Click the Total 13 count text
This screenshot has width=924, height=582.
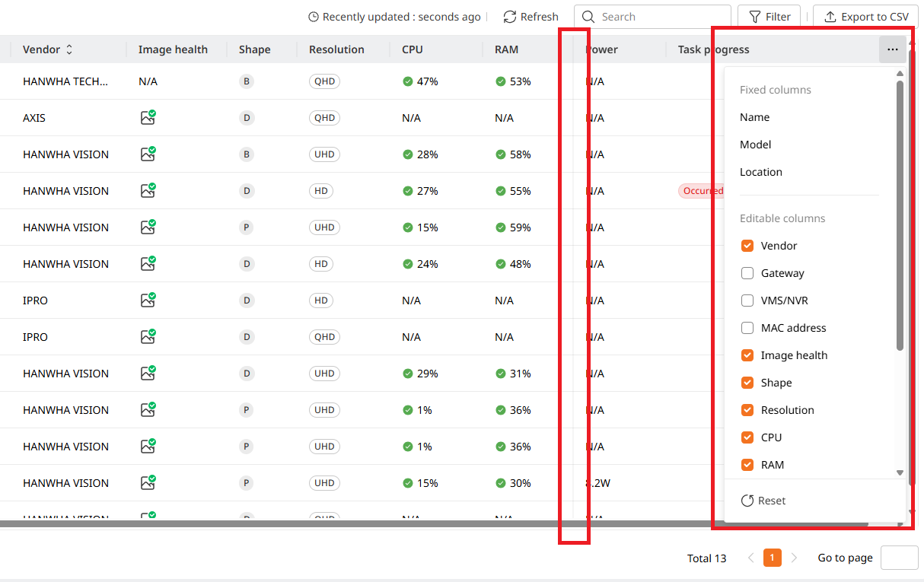[x=706, y=558]
